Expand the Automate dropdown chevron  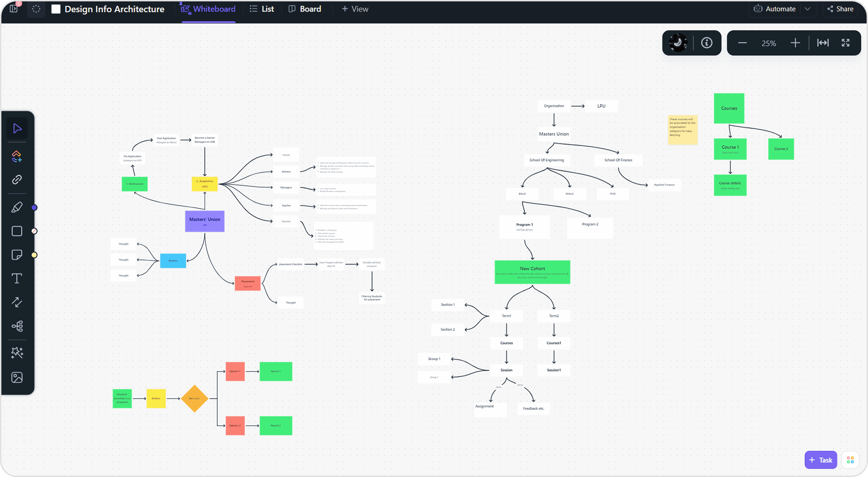coord(808,9)
